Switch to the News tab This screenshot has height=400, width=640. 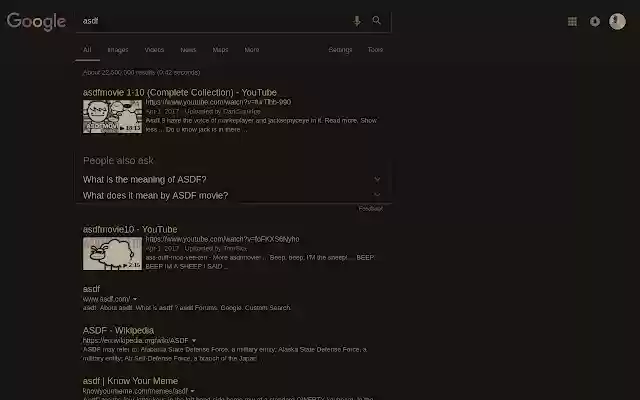pos(188,50)
